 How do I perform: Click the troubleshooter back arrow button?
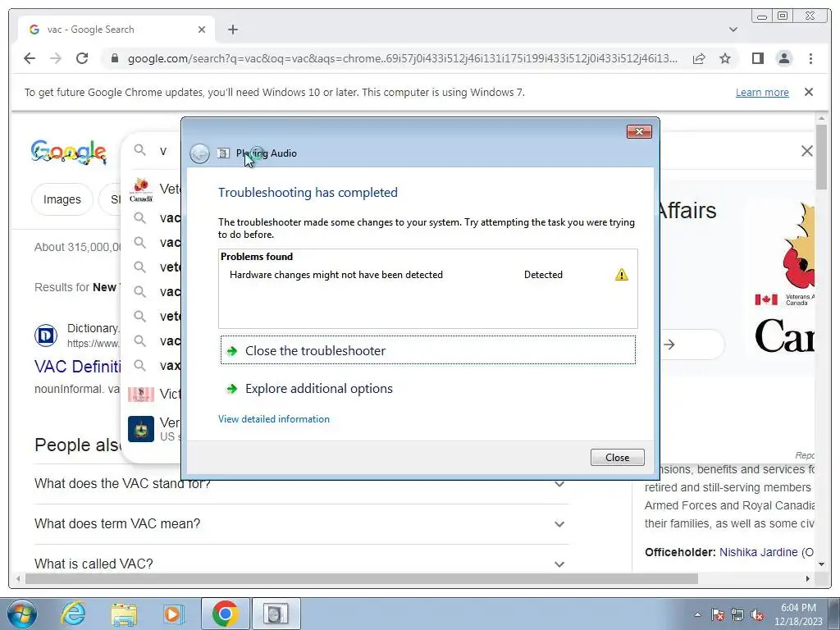pos(200,153)
